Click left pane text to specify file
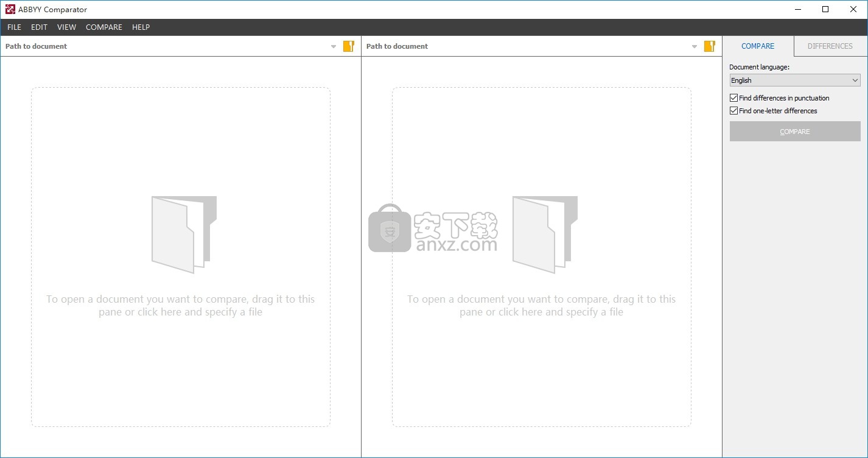The width and height of the screenshot is (868, 458). [181, 306]
